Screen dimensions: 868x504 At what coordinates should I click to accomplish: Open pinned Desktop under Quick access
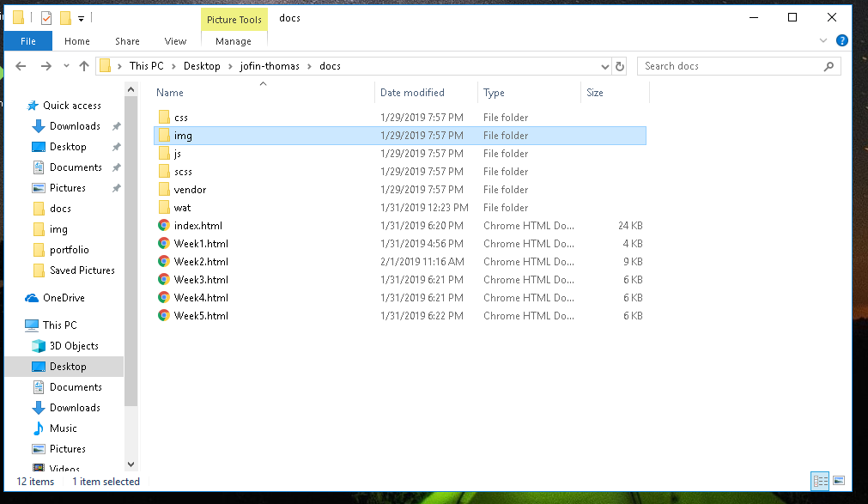point(68,147)
